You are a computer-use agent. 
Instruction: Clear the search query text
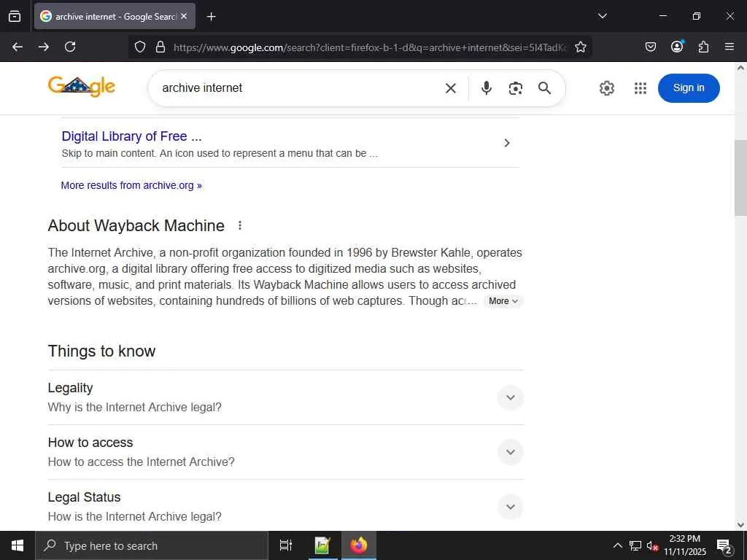click(451, 88)
